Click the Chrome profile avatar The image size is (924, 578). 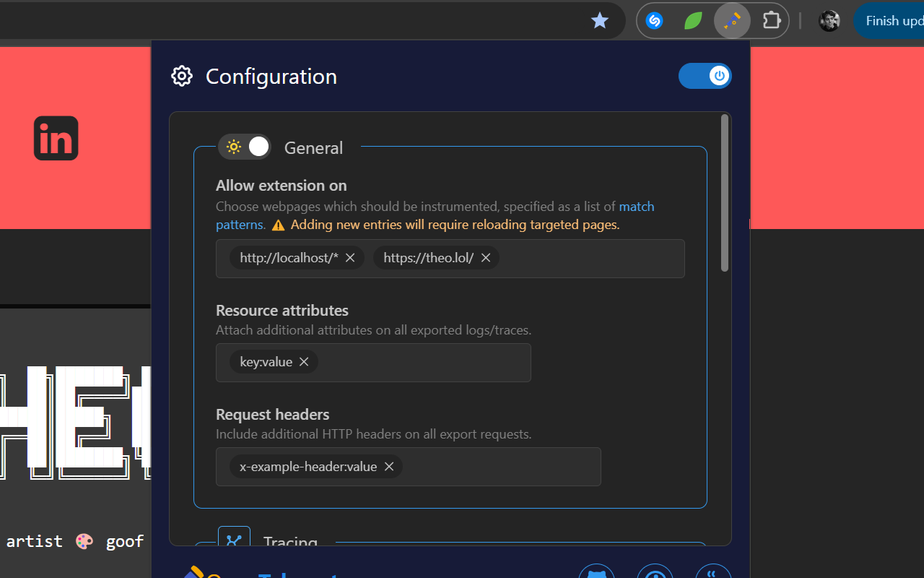tap(829, 20)
